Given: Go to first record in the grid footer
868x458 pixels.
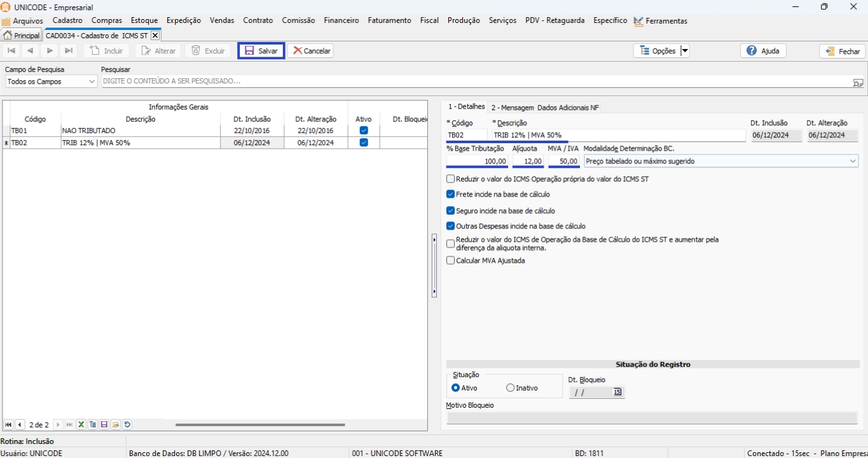Looking at the screenshot, I should click(8, 425).
